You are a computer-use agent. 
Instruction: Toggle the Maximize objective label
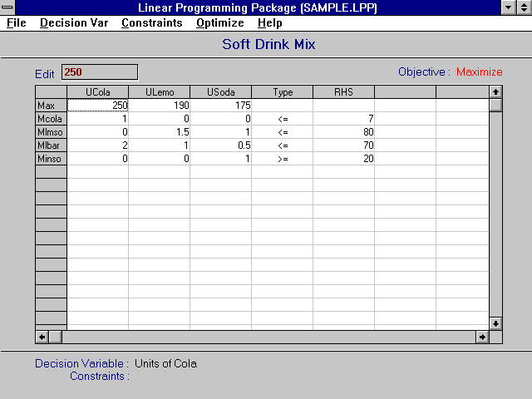[x=479, y=72]
